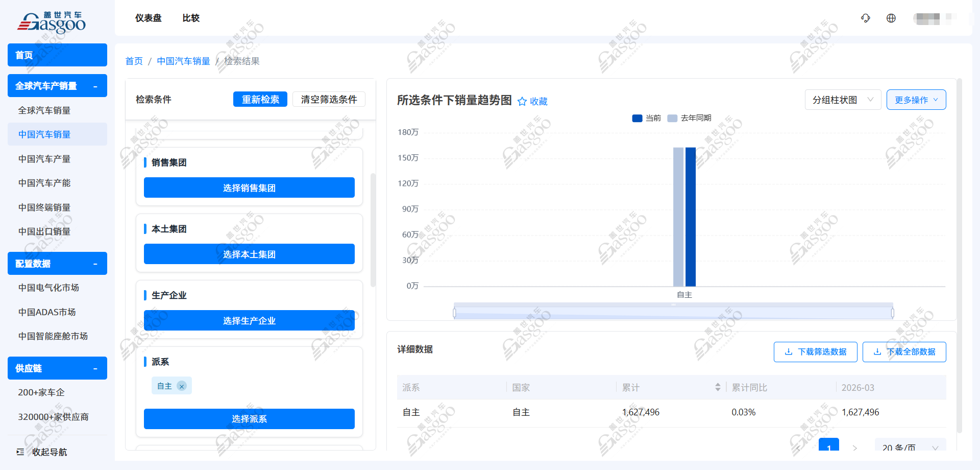Click the 重新检索 button
This screenshot has width=980, height=470.
pyautogui.click(x=260, y=99)
